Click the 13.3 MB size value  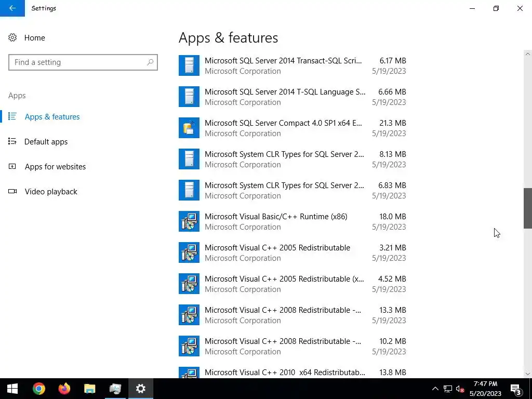[x=393, y=310]
